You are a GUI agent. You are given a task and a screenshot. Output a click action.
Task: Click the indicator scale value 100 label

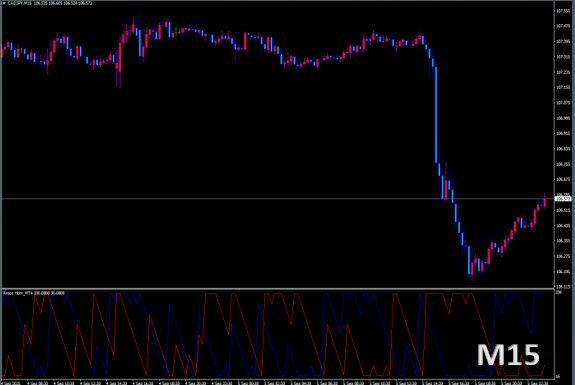coord(558,293)
